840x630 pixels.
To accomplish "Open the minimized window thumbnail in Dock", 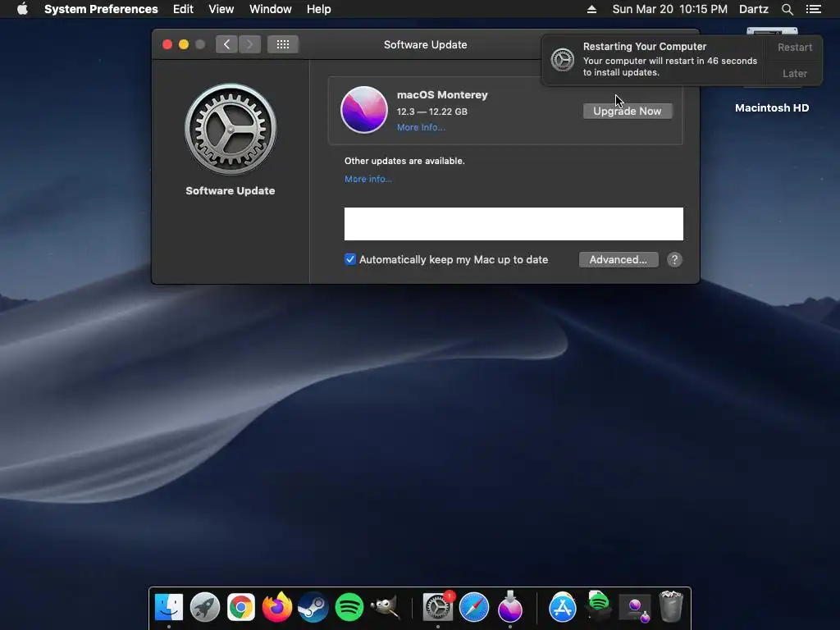I will tap(635, 608).
